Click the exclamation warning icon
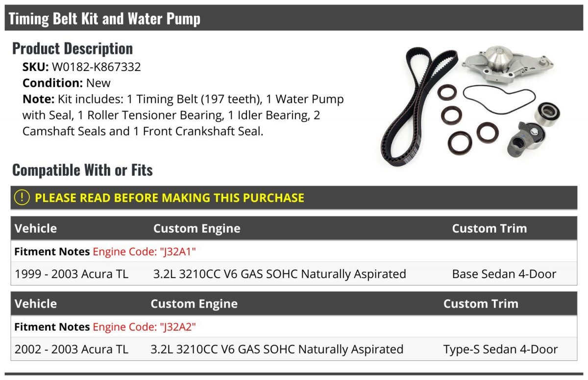588x380 pixels. coord(22,198)
